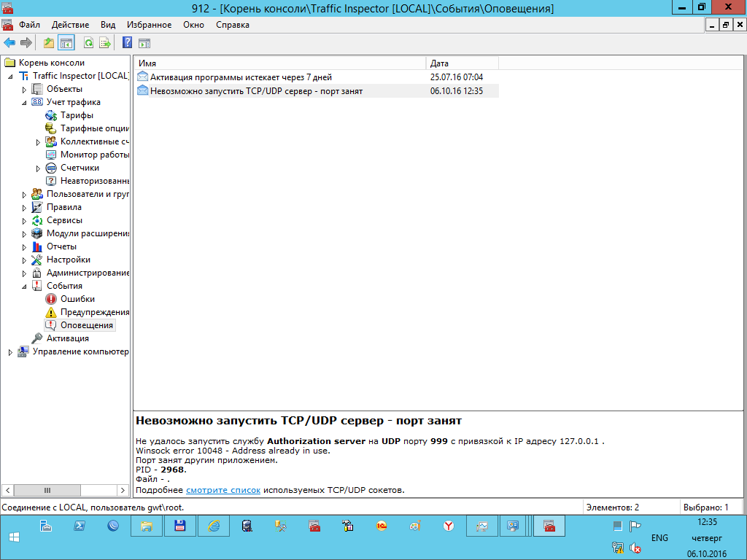747x560 pixels.
Task: Expand the Сервисы tree node
Action: tap(24, 220)
